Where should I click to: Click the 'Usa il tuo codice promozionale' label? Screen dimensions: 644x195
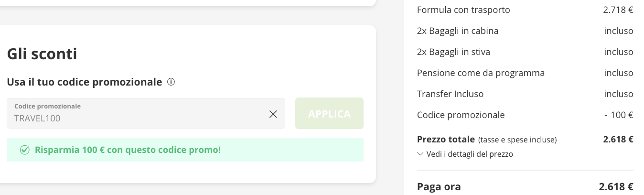coord(85,82)
